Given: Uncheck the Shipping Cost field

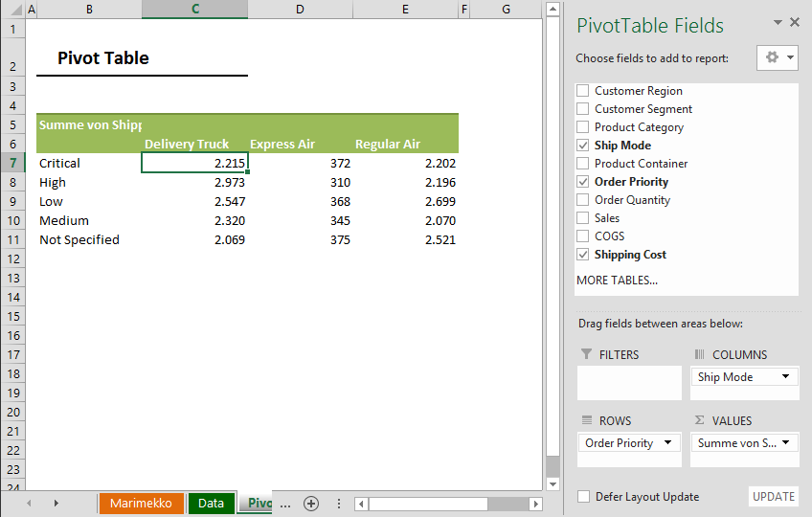Looking at the screenshot, I should (582, 255).
